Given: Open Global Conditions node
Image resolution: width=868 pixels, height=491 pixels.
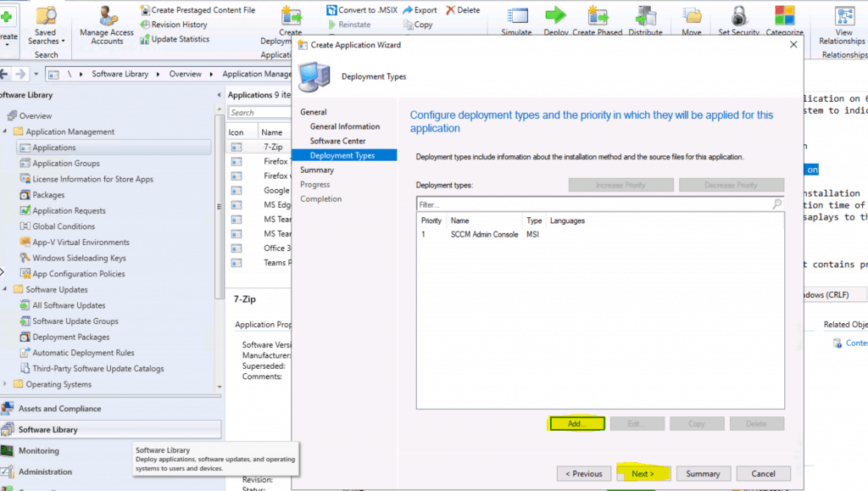Looking at the screenshot, I should click(x=64, y=226).
